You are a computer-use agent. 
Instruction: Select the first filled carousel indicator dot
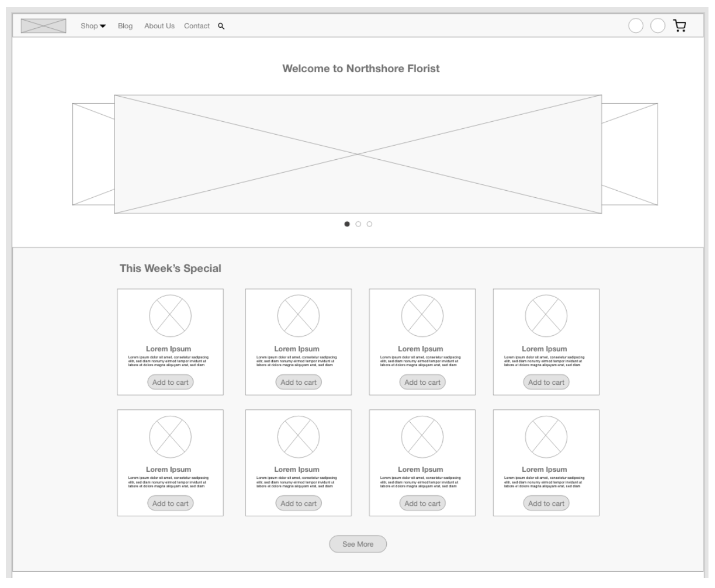point(347,224)
